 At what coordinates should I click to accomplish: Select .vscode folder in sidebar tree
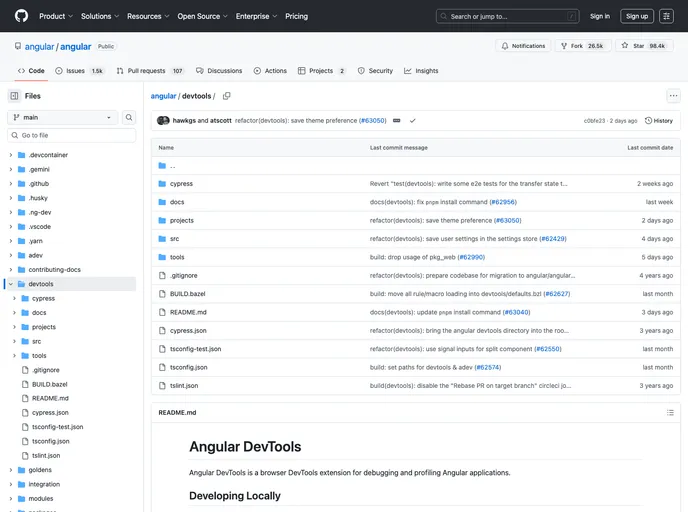(x=39, y=226)
